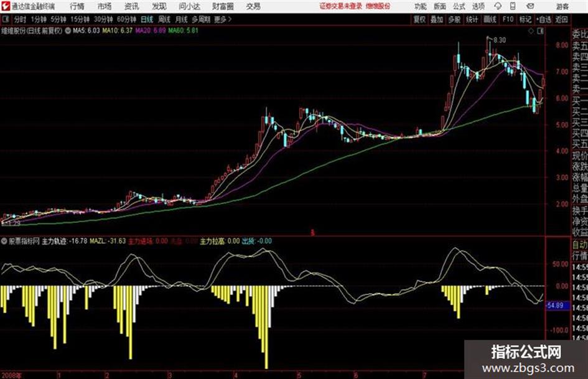Open the sub-chart indicator dropdown arrow
The image size is (588, 379).
pos(4,241)
